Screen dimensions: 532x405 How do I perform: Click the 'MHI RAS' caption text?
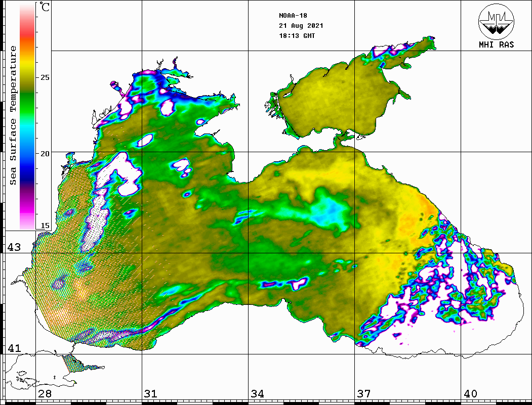pyautogui.click(x=497, y=44)
